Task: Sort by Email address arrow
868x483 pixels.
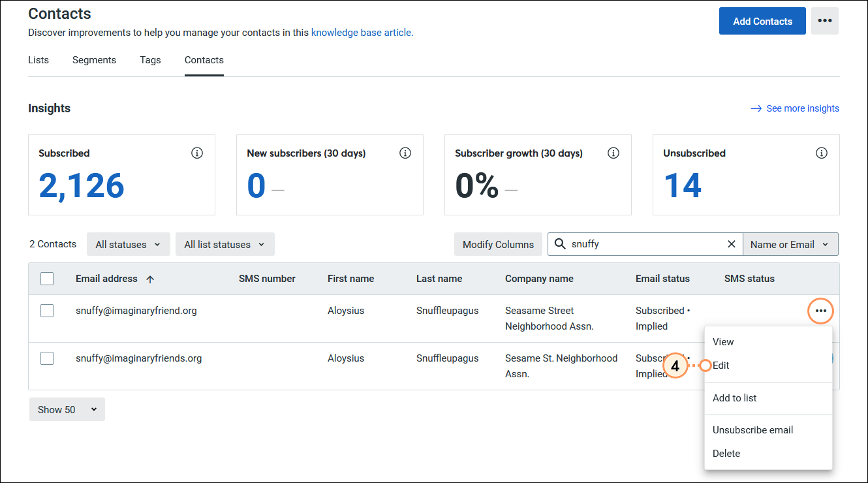Action: pos(150,279)
